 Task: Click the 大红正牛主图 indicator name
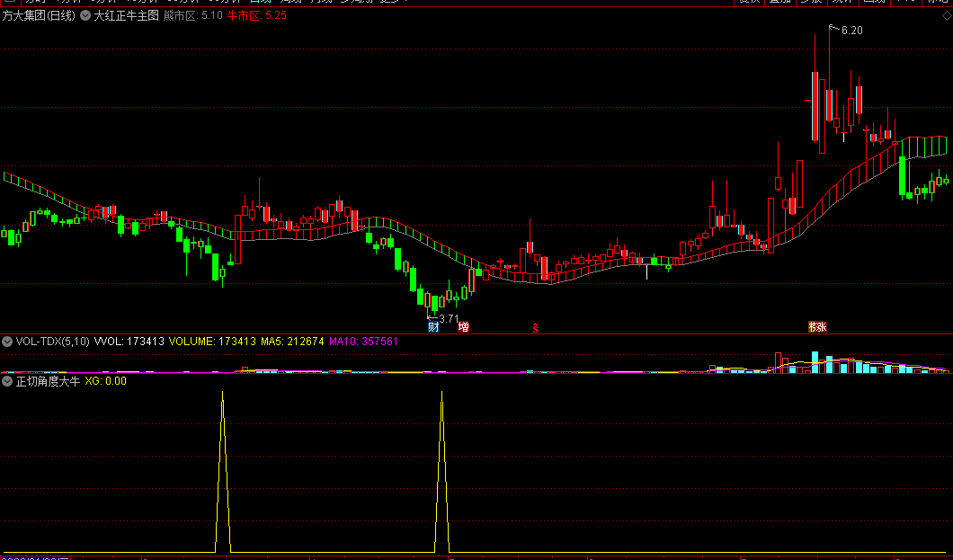click(x=127, y=16)
